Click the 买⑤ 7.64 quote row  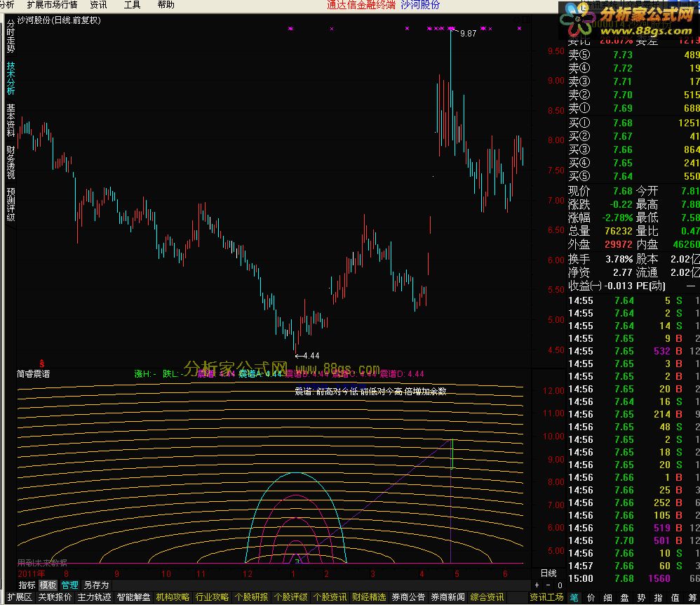click(x=633, y=176)
